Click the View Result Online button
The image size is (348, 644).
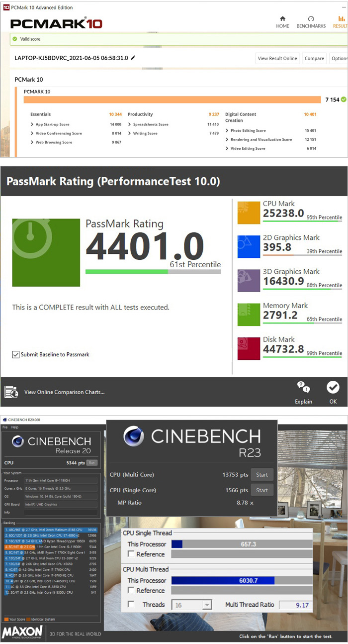pyautogui.click(x=277, y=58)
